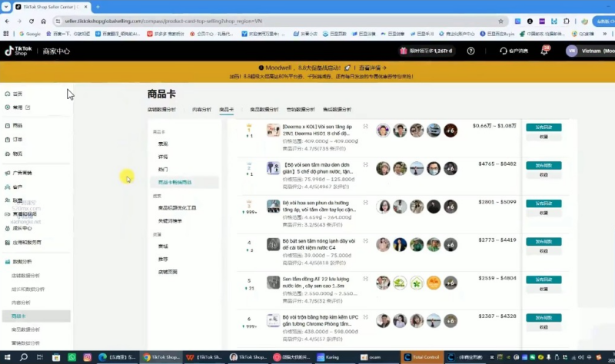Open Instagram from the taskbar
615x364 pixels.
pyautogui.click(x=88, y=357)
